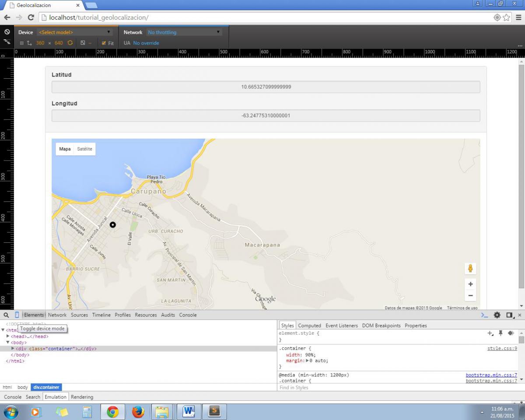The width and height of the screenshot is (525, 420).
Task: Switch drawer to the Search tab
Action: pyautogui.click(x=33, y=397)
